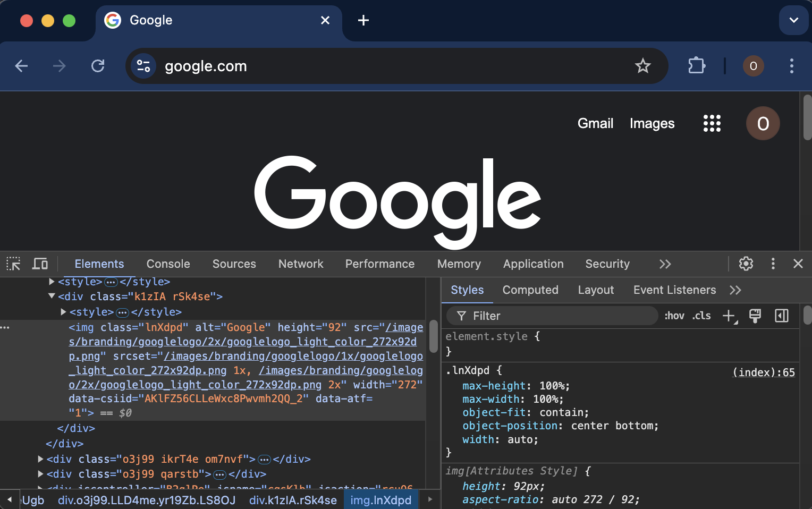812x509 pixels.
Task: Switch to the Network tab
Action: pos(300,264)
